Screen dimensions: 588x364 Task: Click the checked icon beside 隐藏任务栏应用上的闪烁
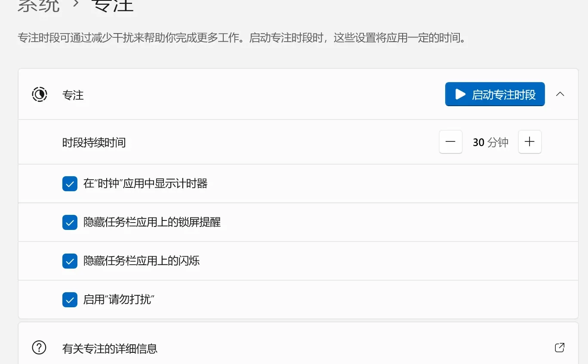[x=70, y=261]
